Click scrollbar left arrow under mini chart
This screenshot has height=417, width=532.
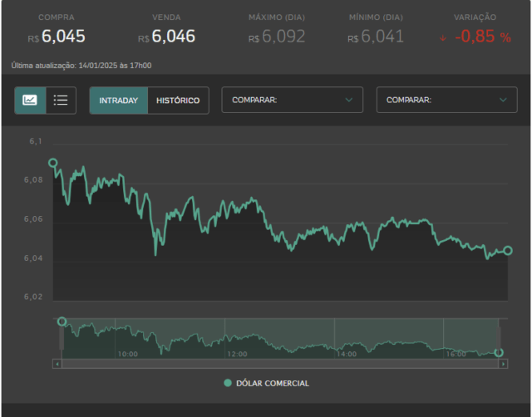tap(57, 364)
